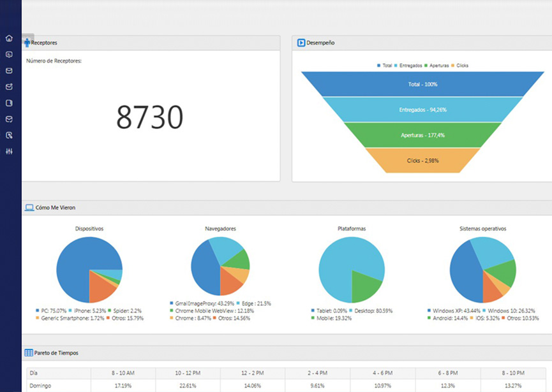Screen dimensions: 552x392
Task: Click the '8 - 10 AM' column header
Action: tap(123, 374)
